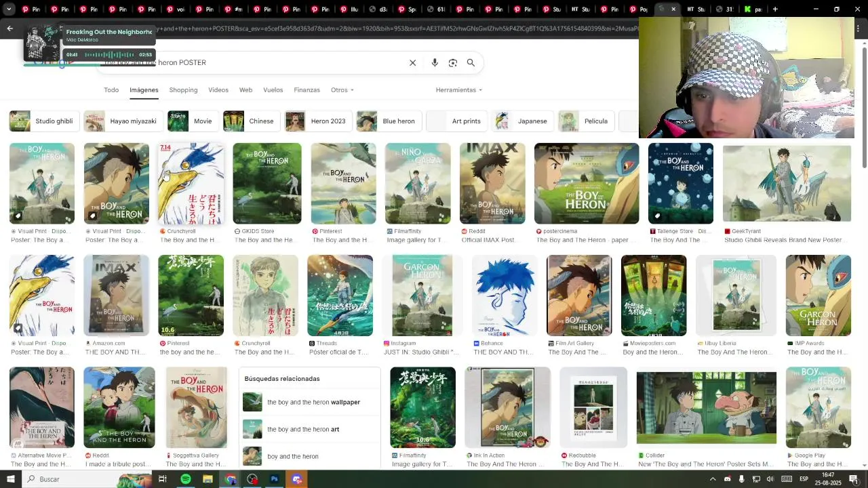The height and width of the screenshot is (488, 868).
Task: Open the Reddit Official IMAX poster thumbnail
Action: [x=492, y=183]
